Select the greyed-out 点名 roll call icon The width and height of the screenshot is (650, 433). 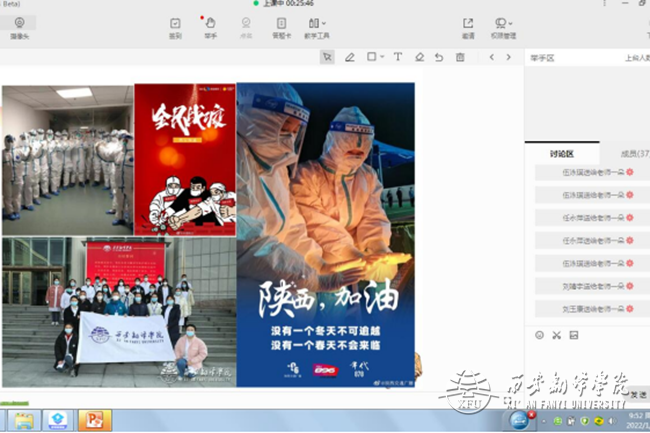[246, 28]
